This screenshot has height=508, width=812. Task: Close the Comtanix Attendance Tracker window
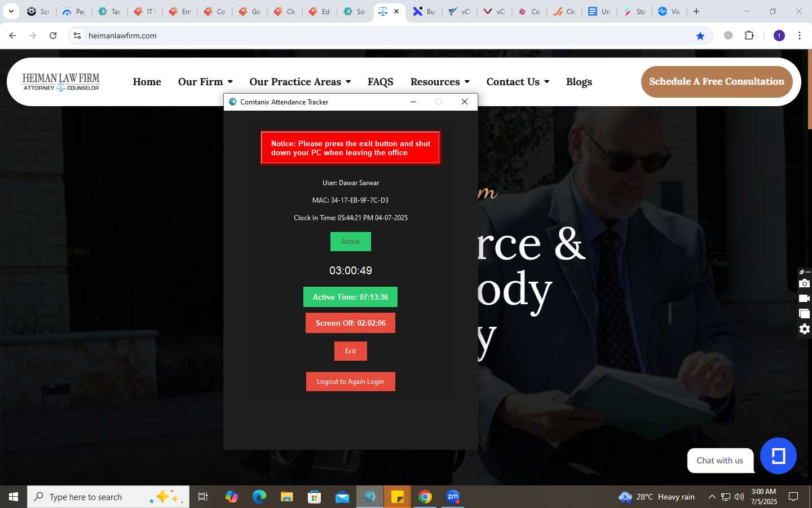[465, 102]
